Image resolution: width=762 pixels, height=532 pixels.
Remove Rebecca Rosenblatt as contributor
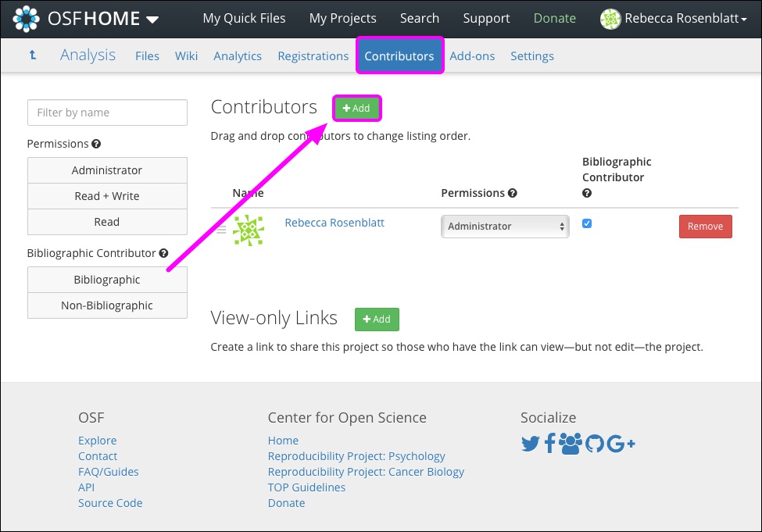pyautogui.click(x=705, y=227)
